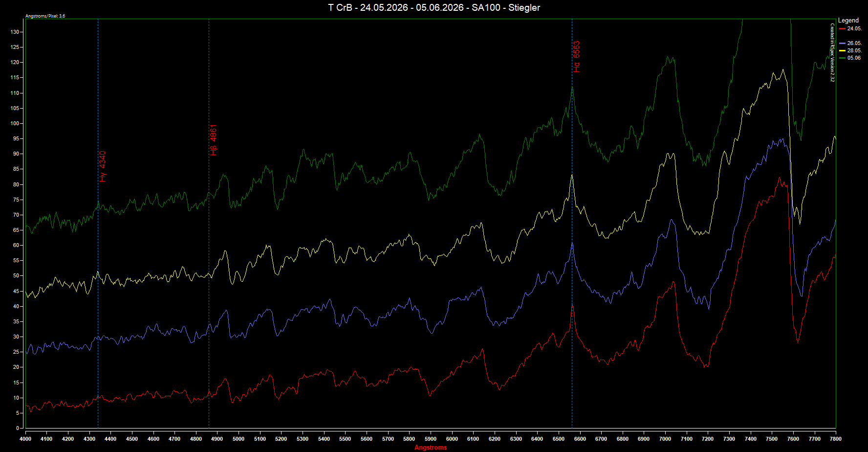Click x-axis tick '4800'
Image resolution: width=868 pixels, height=452 pixels.
[196, 439]
